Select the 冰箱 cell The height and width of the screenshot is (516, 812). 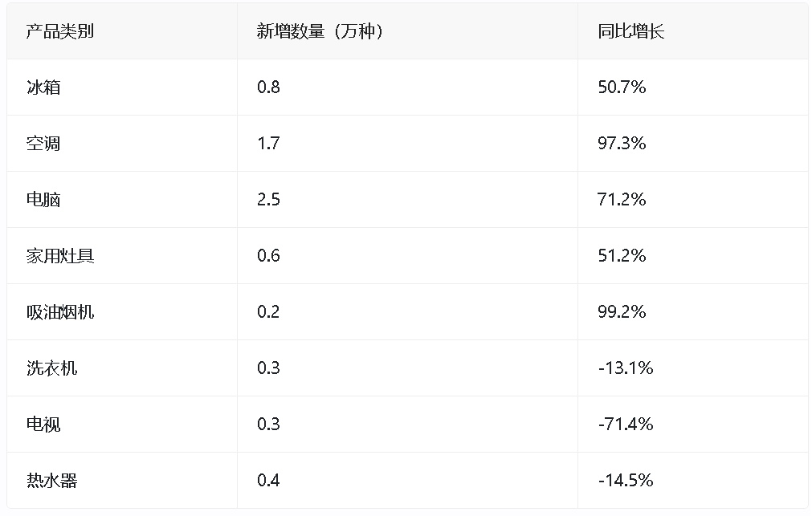click(43, 87)
